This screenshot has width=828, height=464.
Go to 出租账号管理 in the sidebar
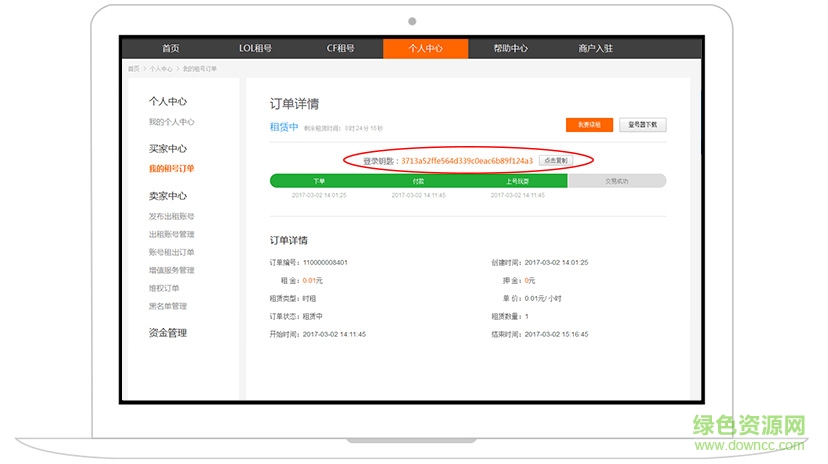[x=171, y=234]
